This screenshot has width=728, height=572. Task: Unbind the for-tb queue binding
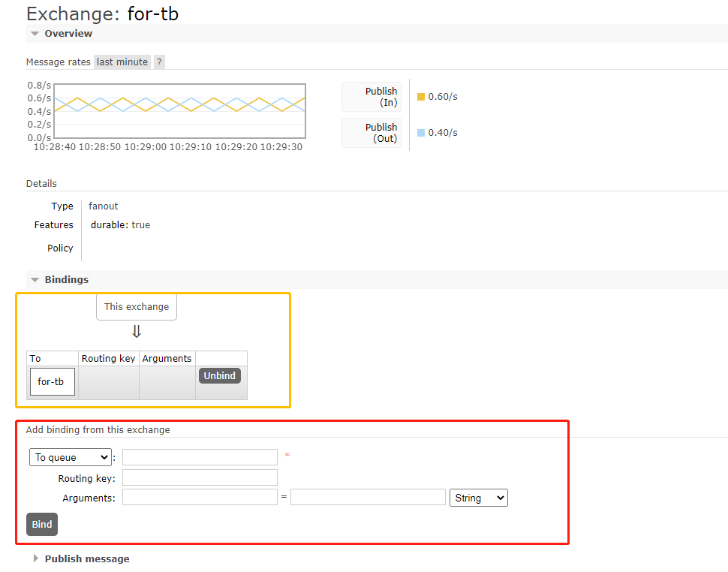(220, 375)
